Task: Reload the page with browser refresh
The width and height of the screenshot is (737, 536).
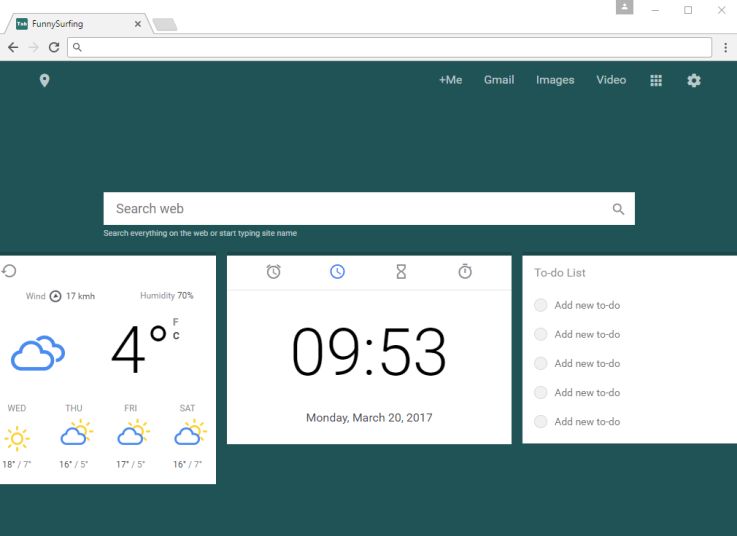Action: coord(54,47)
